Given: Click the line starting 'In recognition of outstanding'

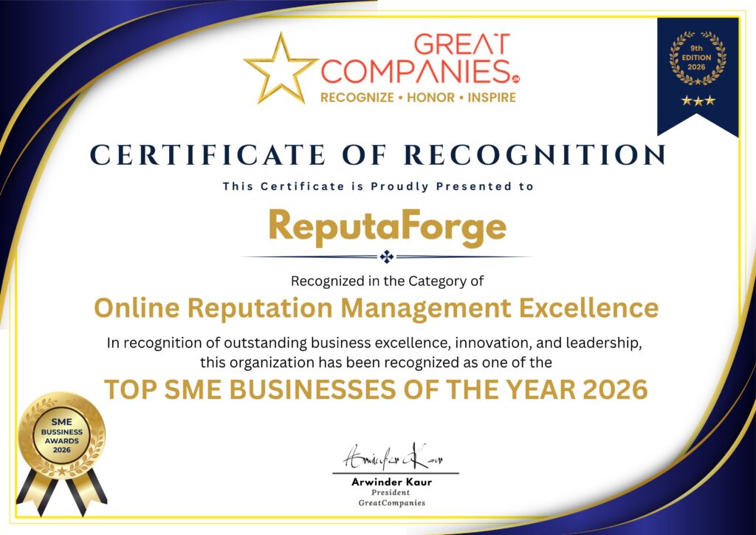Looking at the screenshot, I should click(x=374, y=343).
